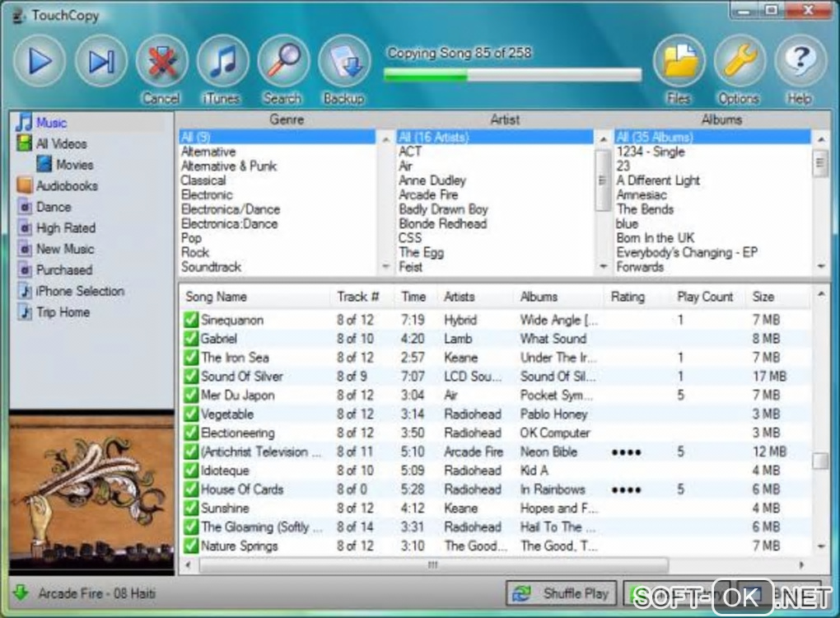Select the Sunshine song row
840x618 pixels.
[x=494, y=508]
